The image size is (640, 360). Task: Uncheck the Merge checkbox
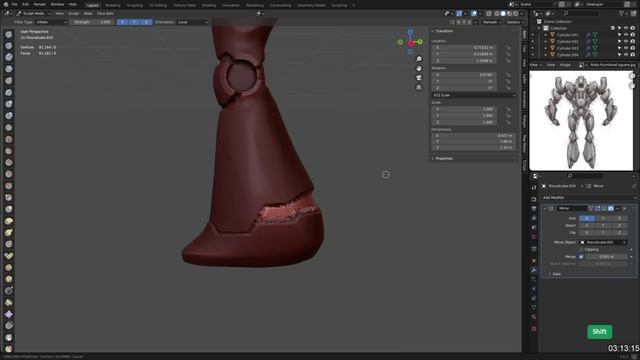coord(581,257)
